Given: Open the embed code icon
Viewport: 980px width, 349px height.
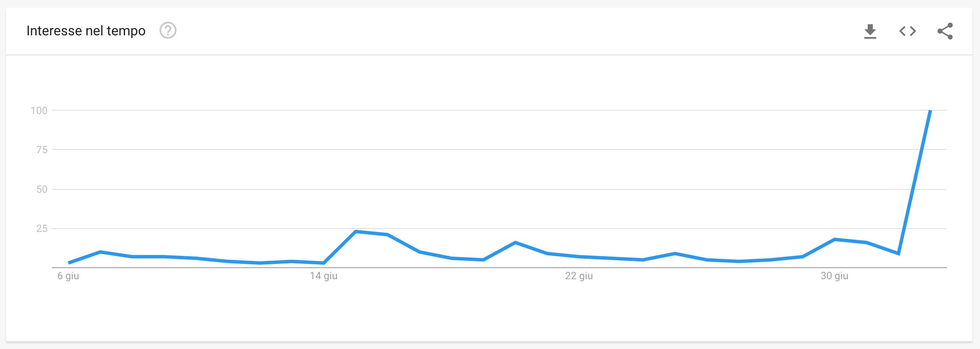Looking at the screenshot, I should pyautogui.click(x=908, y=31).
